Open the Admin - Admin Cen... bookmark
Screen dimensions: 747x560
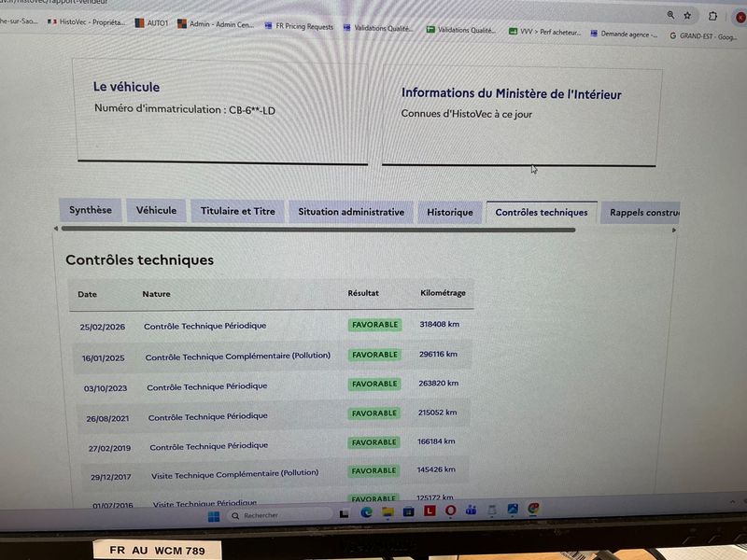(x=216, y=24)
